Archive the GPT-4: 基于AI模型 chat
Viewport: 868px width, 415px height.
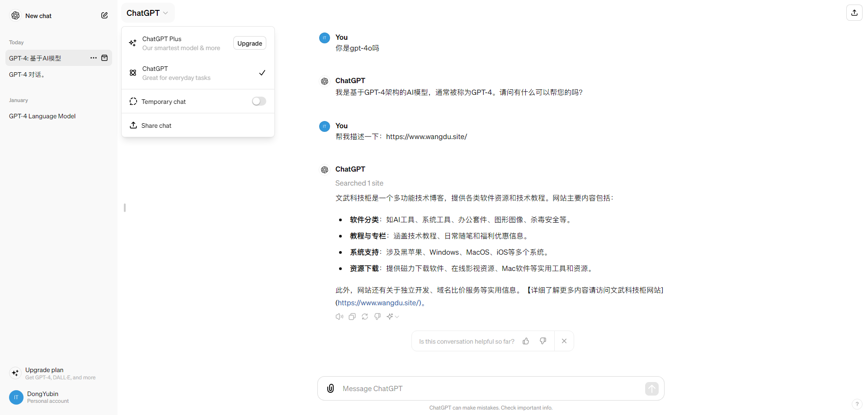click(104, 58)
